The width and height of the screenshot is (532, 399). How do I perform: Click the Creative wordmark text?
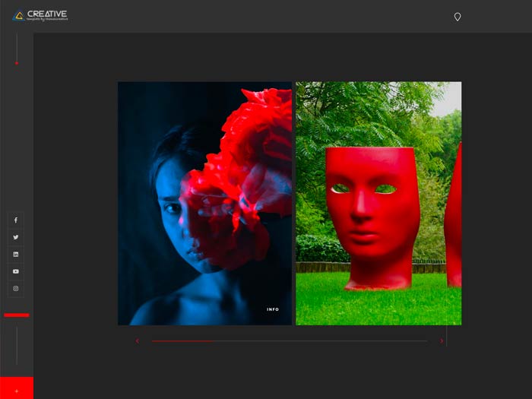pyautogui.click(x=47, y=14)
